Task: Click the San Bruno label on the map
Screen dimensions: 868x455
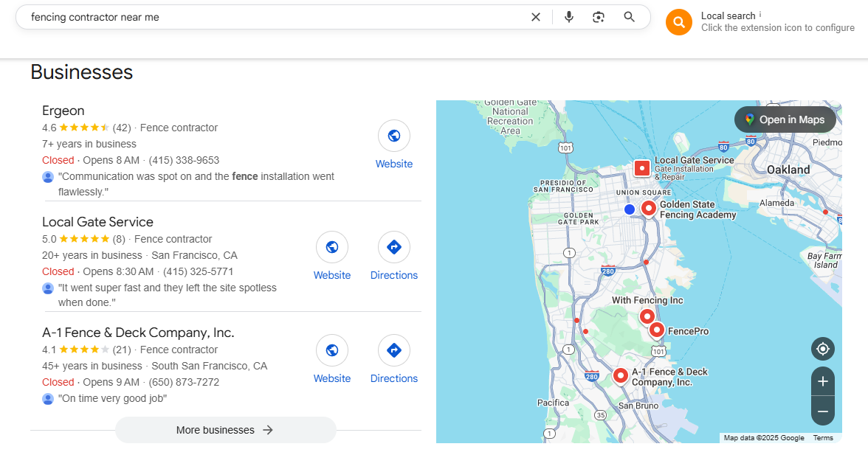Action: tap(638, 406)
